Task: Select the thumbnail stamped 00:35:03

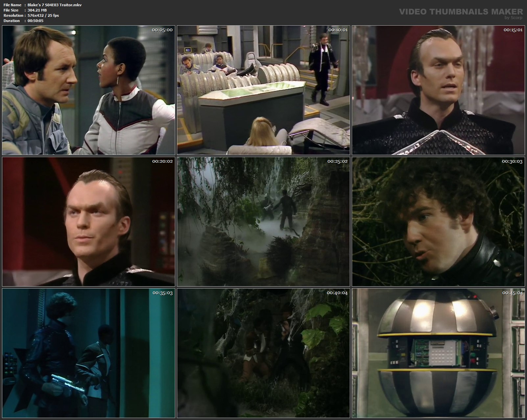Action: (x=88, y=353)
